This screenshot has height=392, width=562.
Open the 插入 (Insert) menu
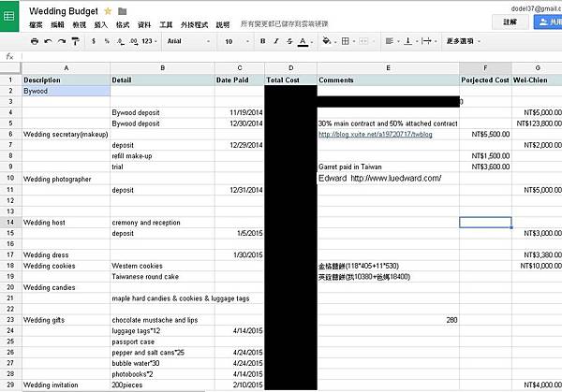(101, 24)
